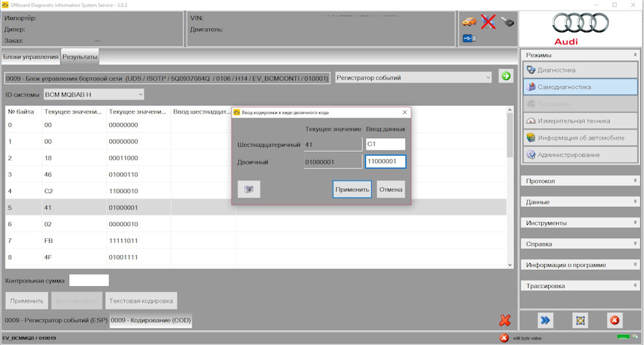This screenshot has height=345, width=644.
Task: Select byte row 7 with value FB
Action: [x=256, y=241]
